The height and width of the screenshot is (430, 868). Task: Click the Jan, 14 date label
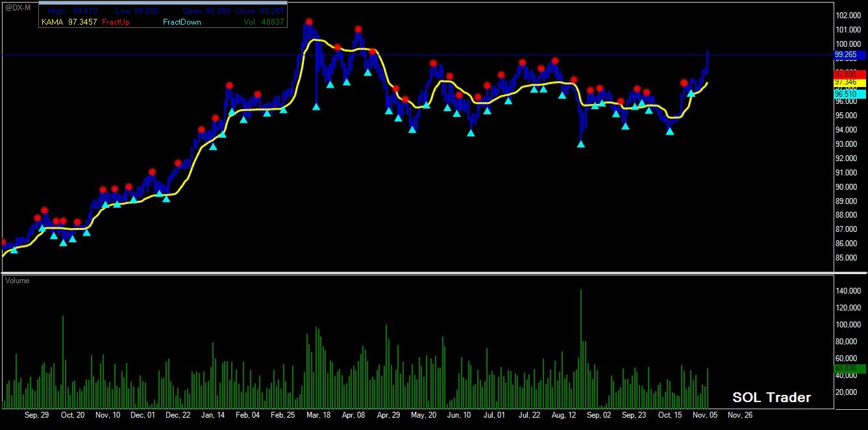[213, 415]
